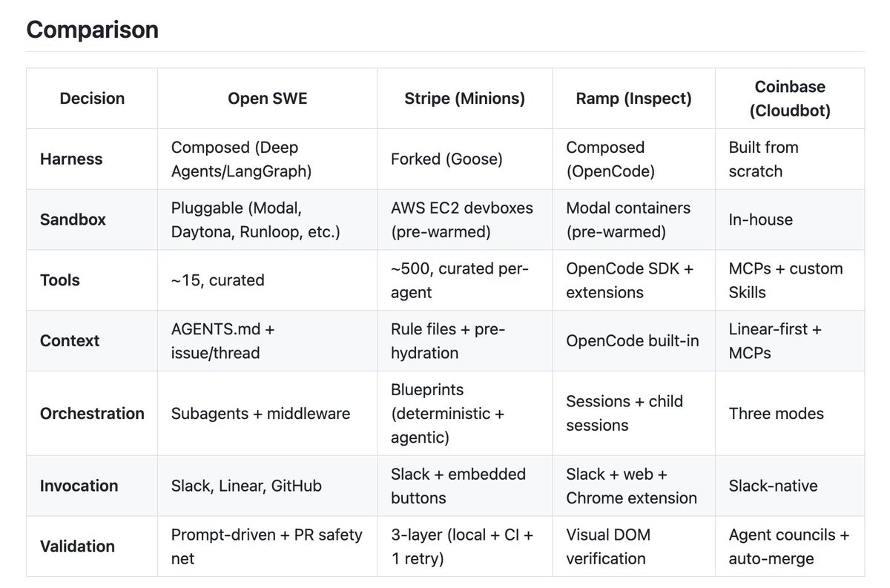
Task: Click the Agent councils + auto-merge cell
Action: tap(788, 546)
